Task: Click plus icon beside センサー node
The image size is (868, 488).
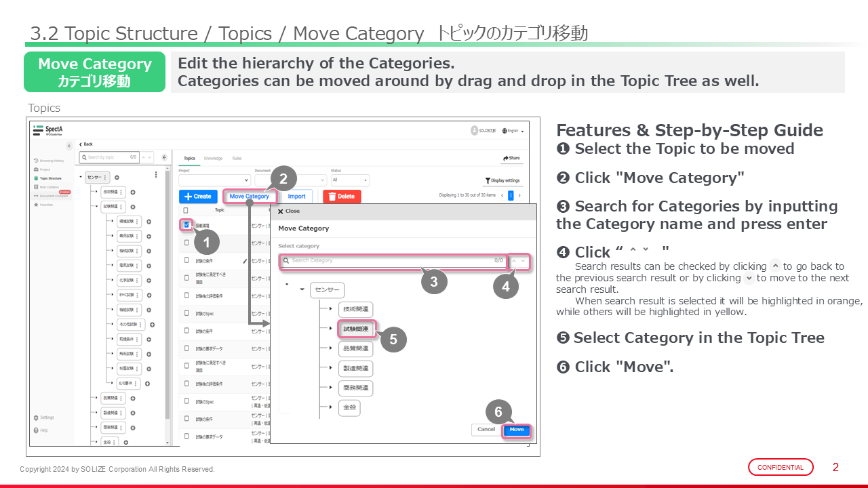Action: click(117, 178)
